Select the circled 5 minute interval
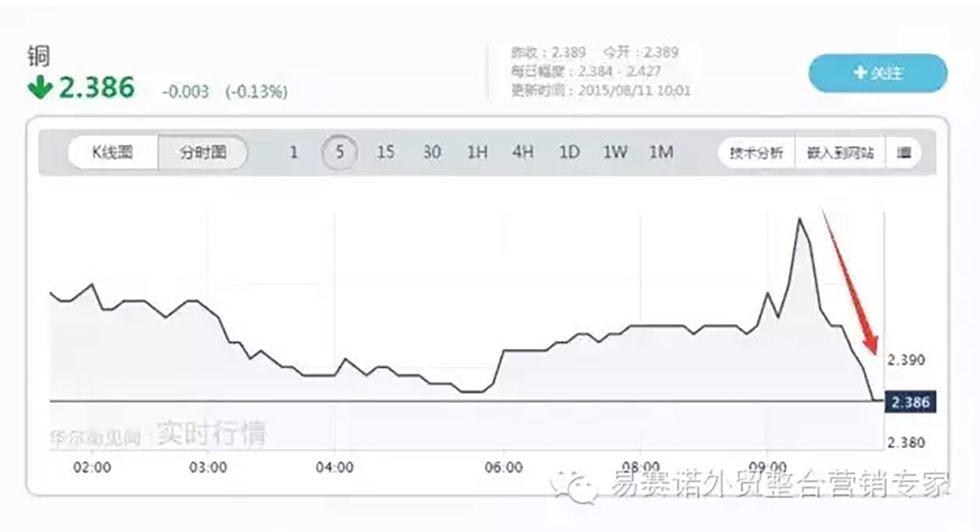This screenshot has width=980, height=532. tap(340, 153)
